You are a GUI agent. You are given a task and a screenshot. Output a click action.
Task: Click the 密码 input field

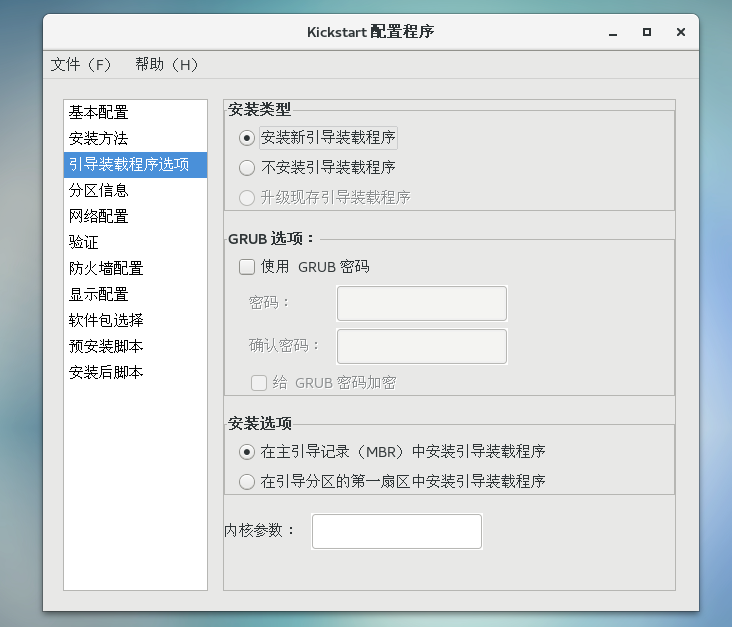coord(422,303)
